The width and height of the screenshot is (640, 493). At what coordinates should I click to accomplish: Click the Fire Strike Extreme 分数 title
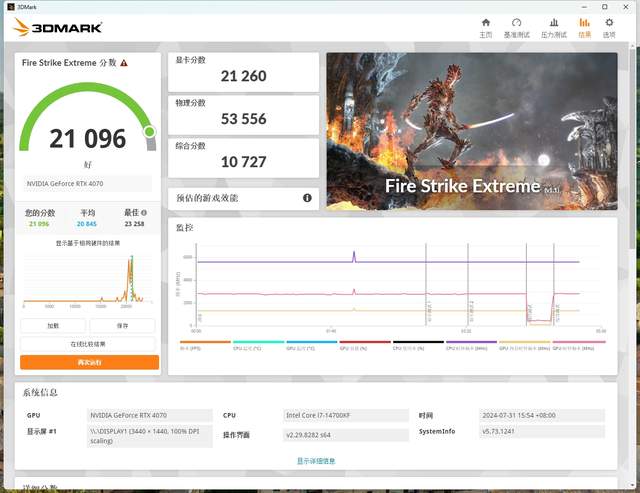point(69,63)
